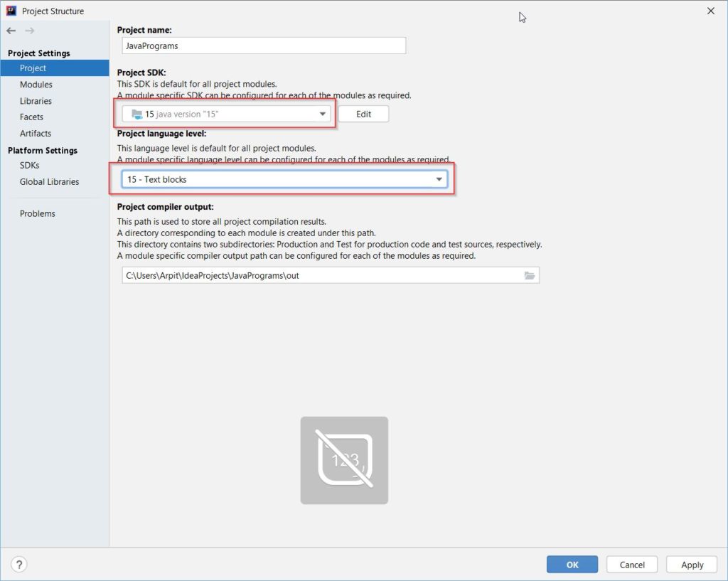Click inside the Project name field
The width and height of the screenshot is (728, 581).
click(262, 45)
